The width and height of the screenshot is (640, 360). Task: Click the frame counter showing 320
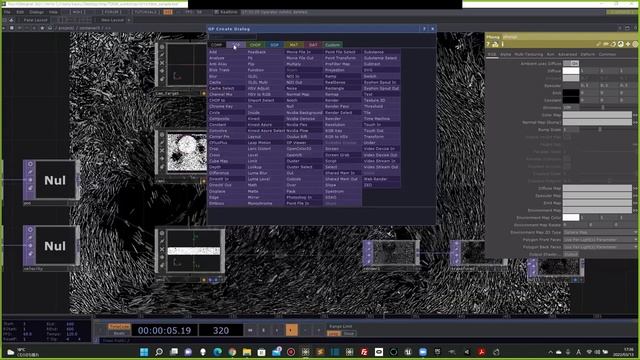point(221,330)
